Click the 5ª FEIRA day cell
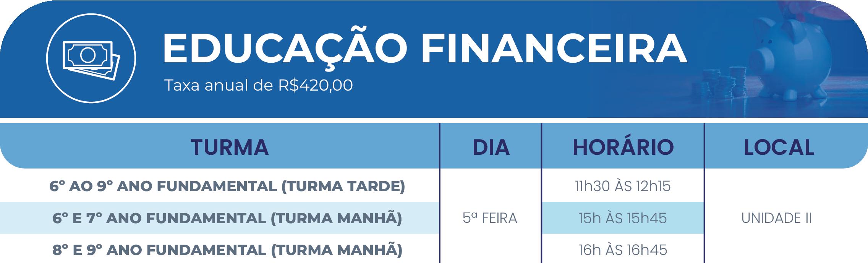The image size is (868, 263). click(490, 218)
